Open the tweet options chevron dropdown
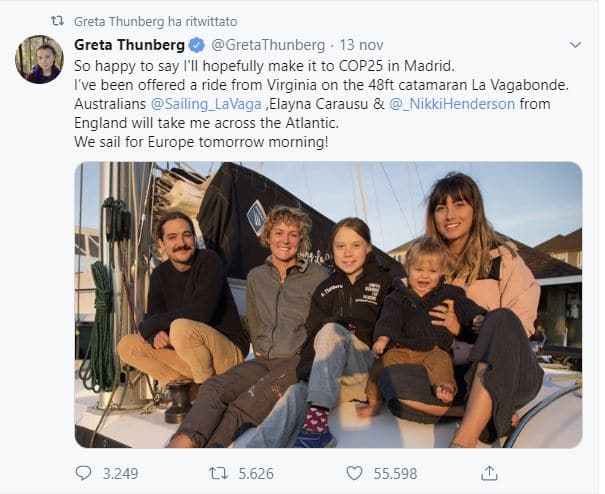 coord(575,45)
